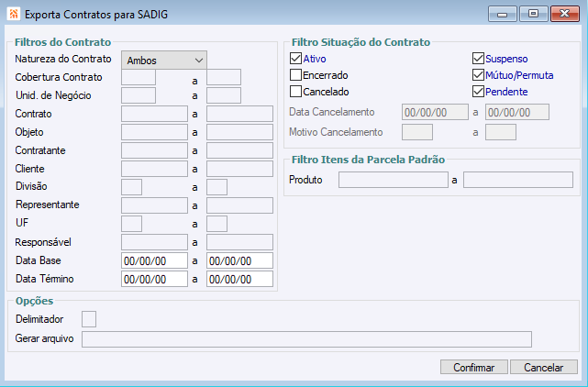
Task: Select the ending Data Término date field
Action: (239, 279)
